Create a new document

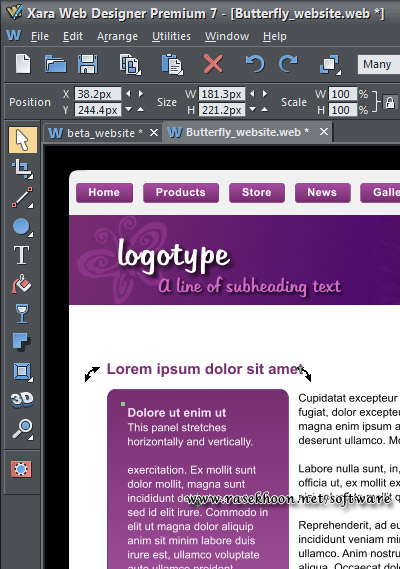tap(23, 64)
